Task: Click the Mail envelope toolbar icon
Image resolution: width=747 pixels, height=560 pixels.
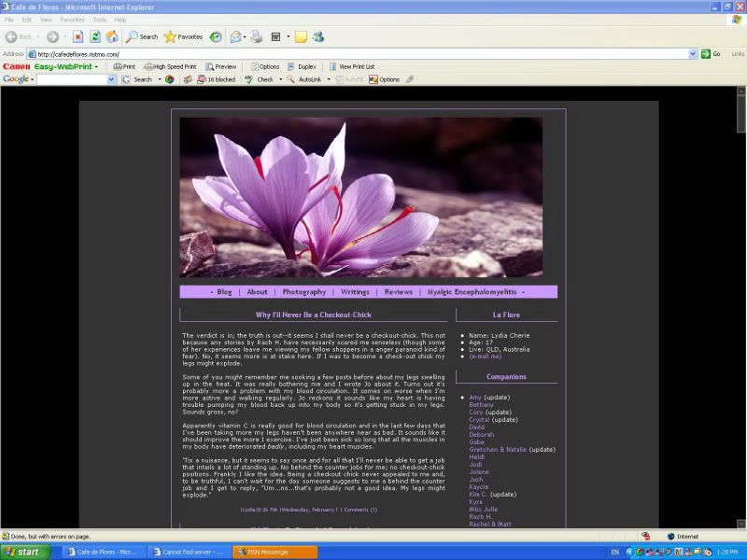Action: (x=235, y=36)
